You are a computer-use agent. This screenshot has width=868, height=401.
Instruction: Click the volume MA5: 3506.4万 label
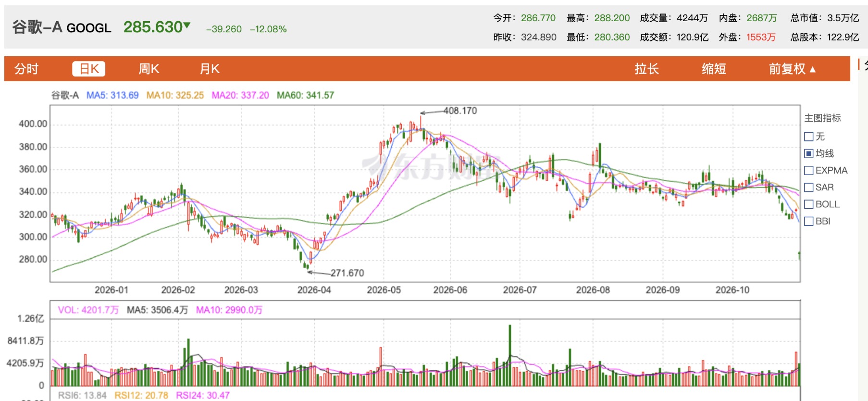point(157,310)
